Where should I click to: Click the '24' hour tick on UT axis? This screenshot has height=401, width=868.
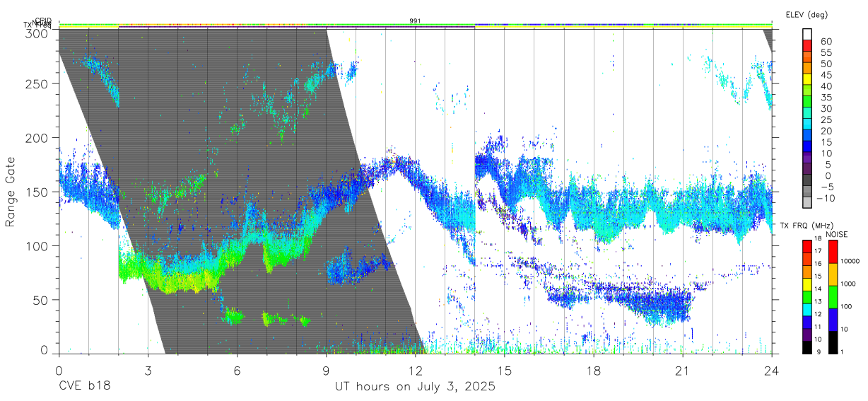point(772,371)
